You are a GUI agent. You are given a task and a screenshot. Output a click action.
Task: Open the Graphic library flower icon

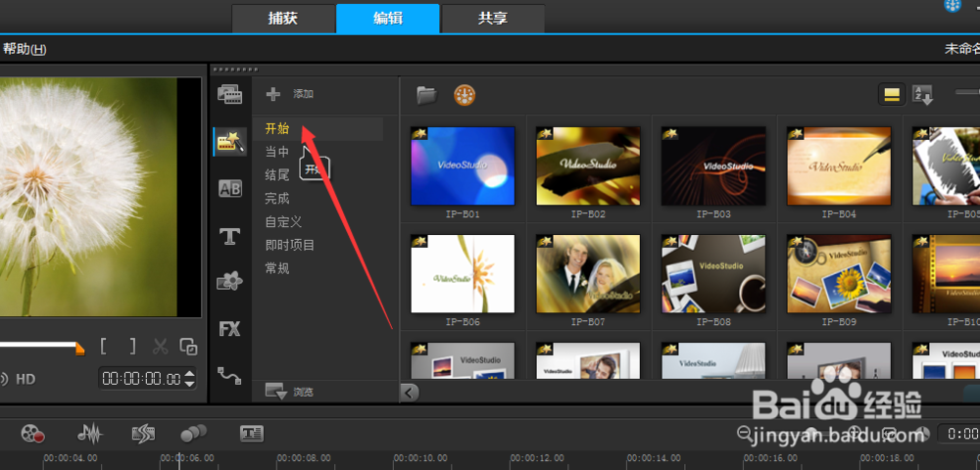(229, 281)
